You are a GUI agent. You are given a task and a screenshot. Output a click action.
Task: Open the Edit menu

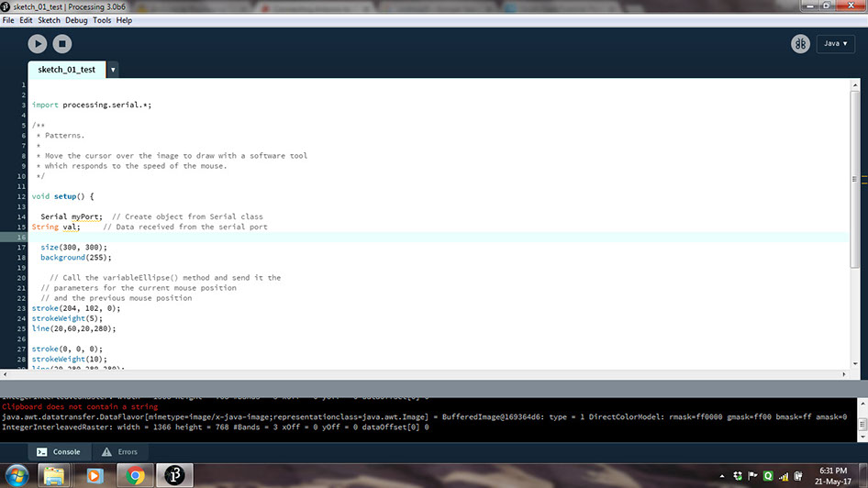[26, 20]
